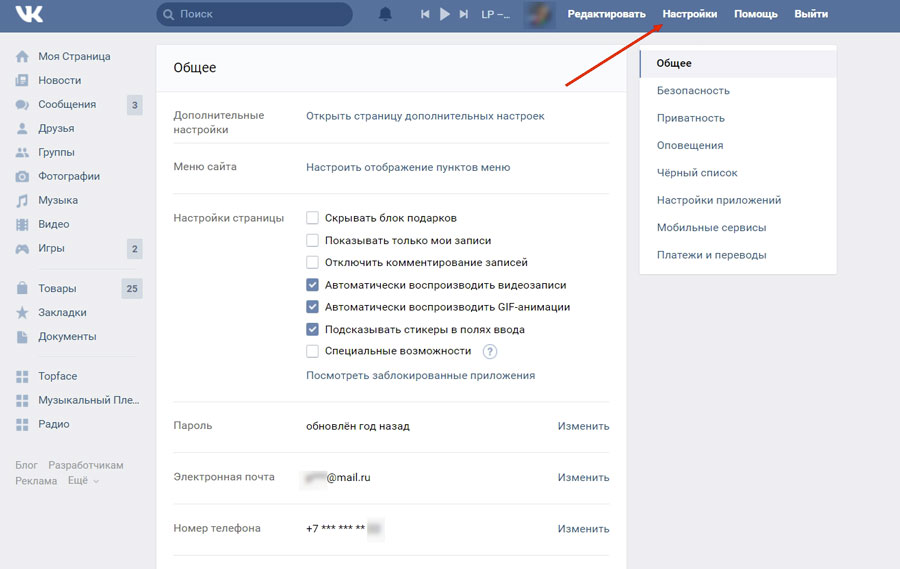Click help question mark near Специальные возможности

[x=490, y=351]
